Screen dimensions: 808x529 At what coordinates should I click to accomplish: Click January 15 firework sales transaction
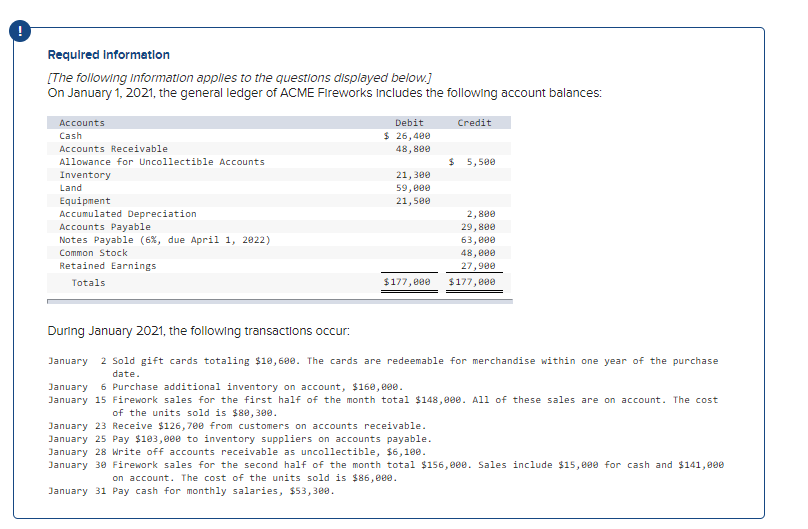383,406
